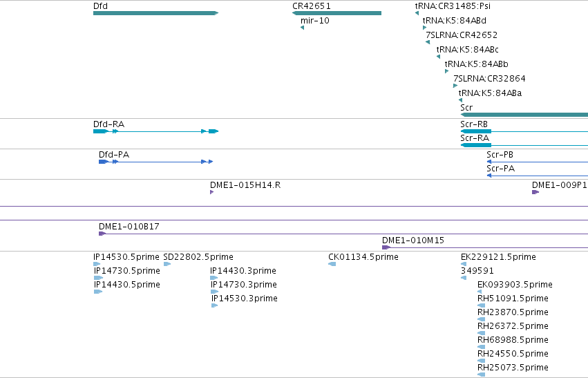This screenshot has width=588, height=378.
Task: Click the DME1-015H14.R marker glyph
Action: pyautogui.click(x=212, y=192)
